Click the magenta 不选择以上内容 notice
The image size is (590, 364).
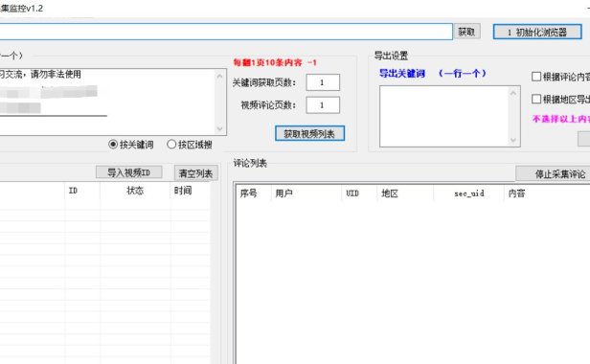pos(561,119)
